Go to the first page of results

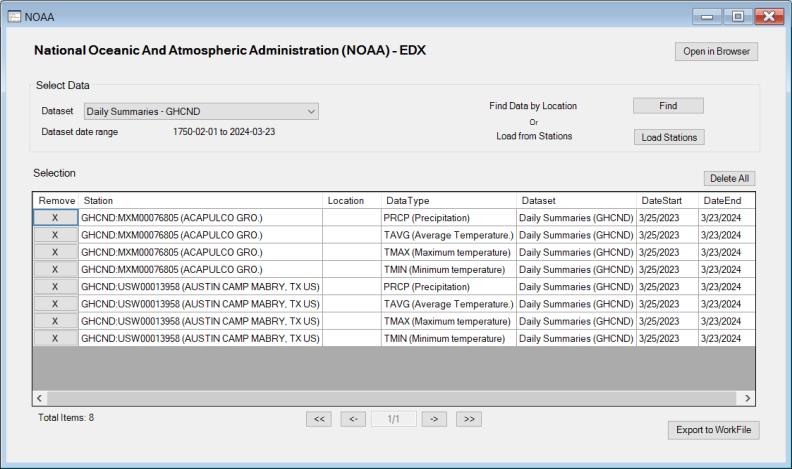[319, 419]
